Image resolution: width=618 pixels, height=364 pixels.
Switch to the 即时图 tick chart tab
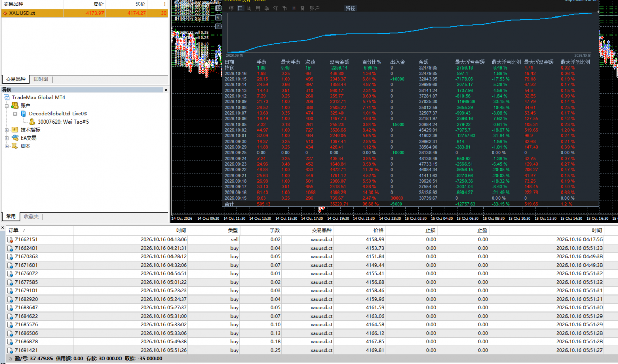pos(41,79)
